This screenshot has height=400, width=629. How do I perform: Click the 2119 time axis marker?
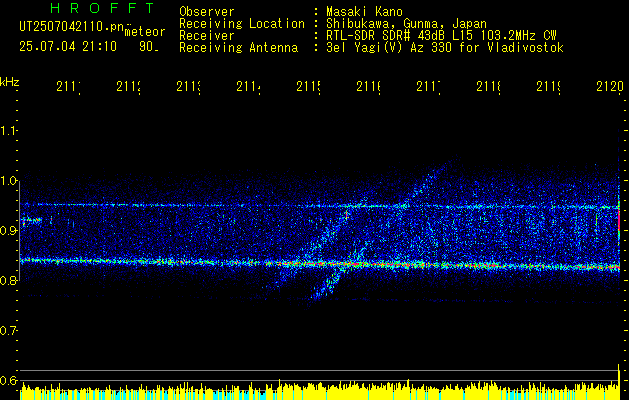(548, 87)
